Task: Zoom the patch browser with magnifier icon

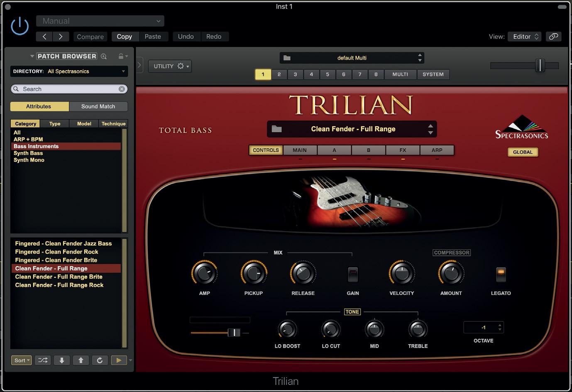Action: tap(104, 56)
